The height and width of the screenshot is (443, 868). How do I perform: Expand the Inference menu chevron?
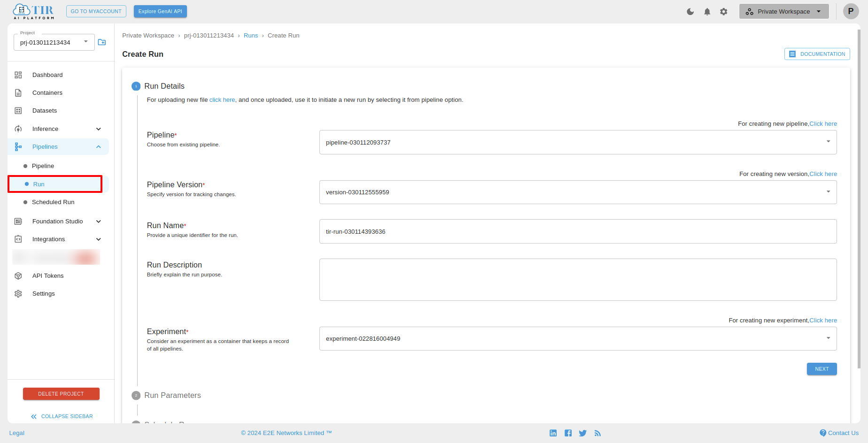click(99, 129)
